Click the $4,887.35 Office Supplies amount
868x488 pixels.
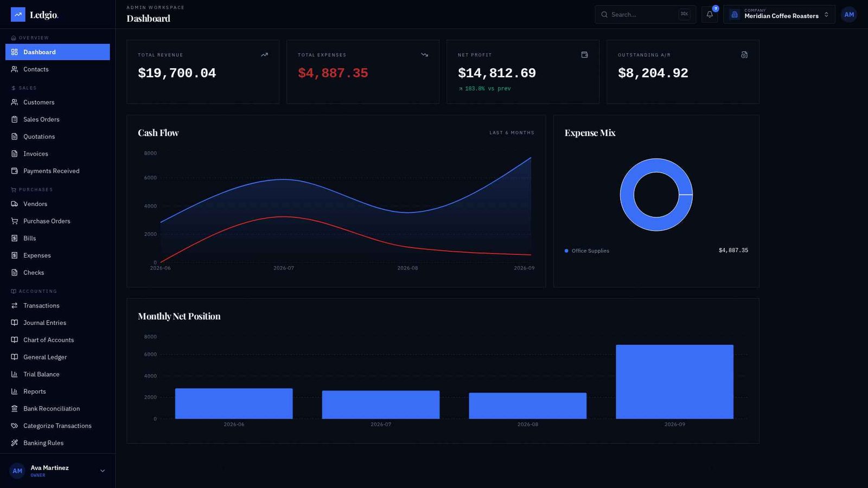coord(733,251)
